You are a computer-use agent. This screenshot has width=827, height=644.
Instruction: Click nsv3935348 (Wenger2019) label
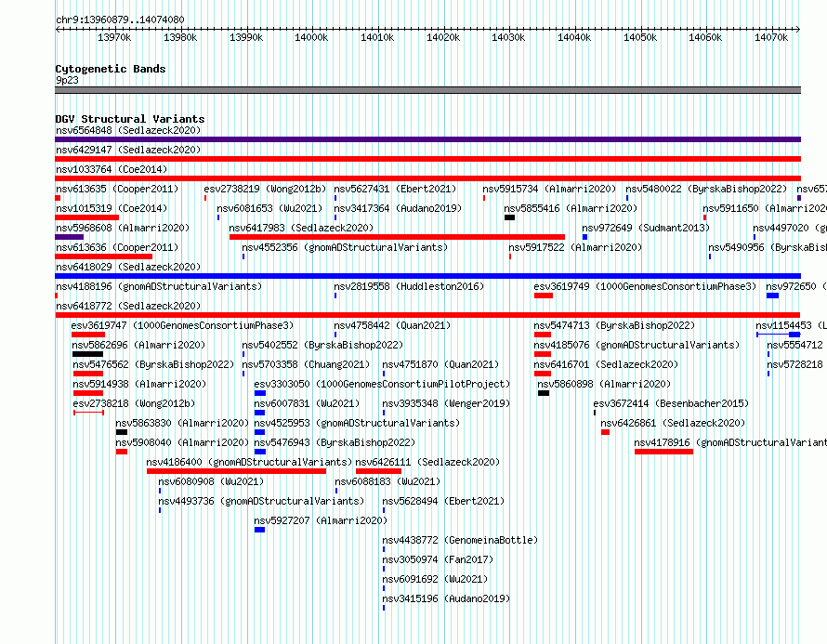446,403
